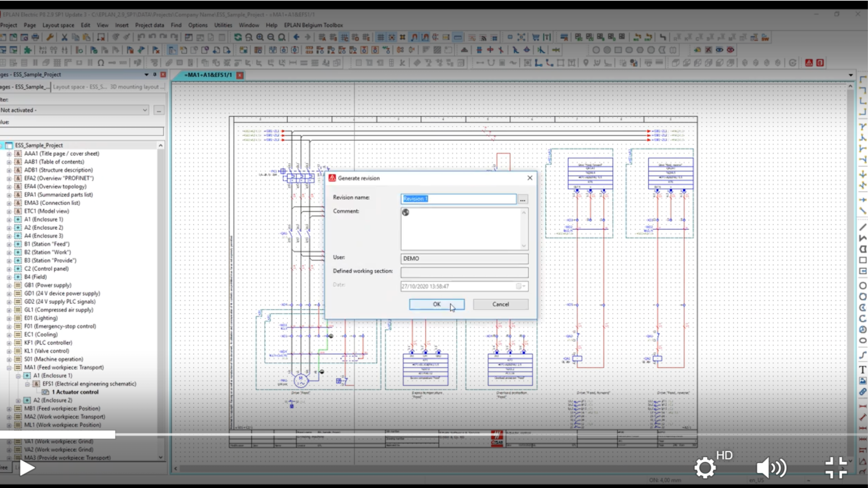Image resolution: width=868 pixels, height=488 pixels.
Task: Exit fullscreen video mode
Action: pos(835,468)
